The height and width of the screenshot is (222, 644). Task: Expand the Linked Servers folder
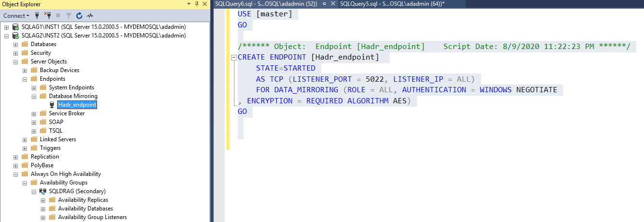click(x=25, y=139)
